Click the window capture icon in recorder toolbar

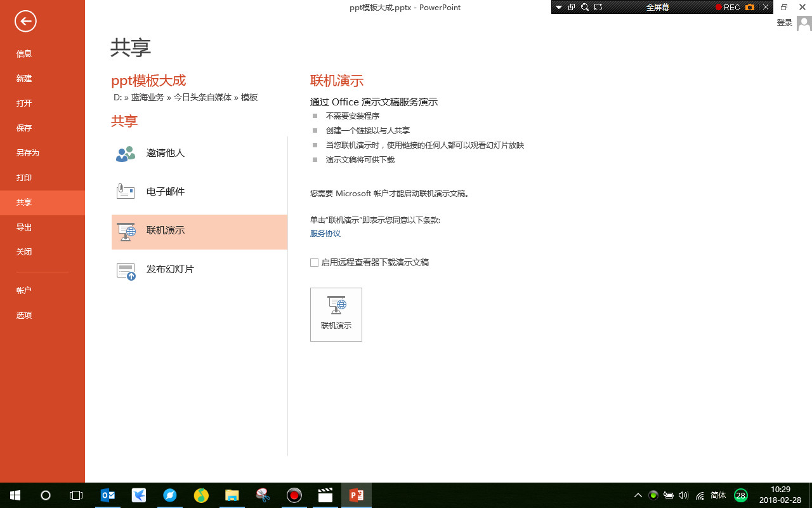tap(572, 7)
